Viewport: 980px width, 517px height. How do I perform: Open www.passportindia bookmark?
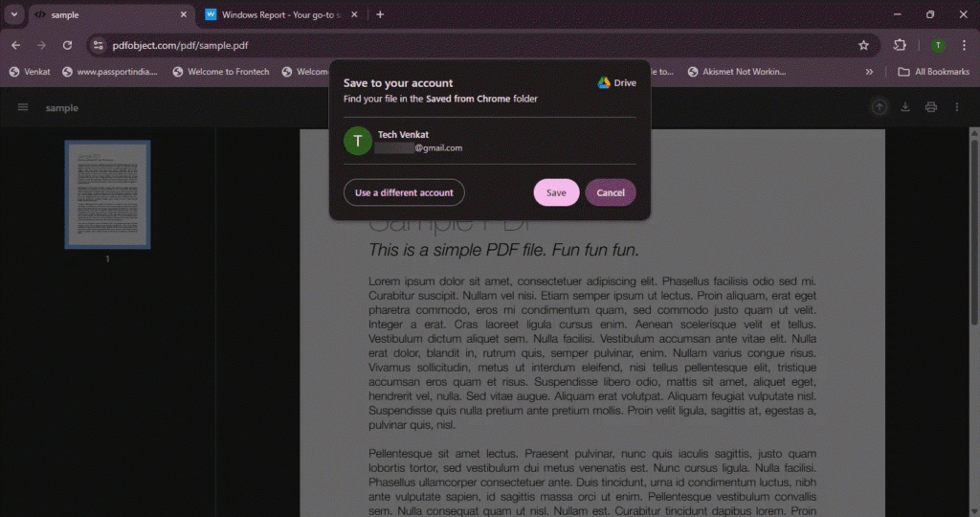click(109, 72)
